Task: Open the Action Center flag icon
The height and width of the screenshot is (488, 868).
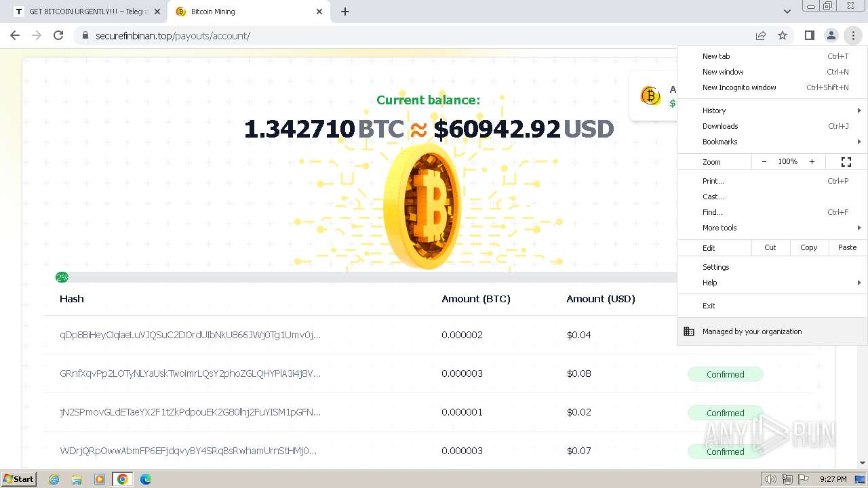Action: pyautogui.click(x=804, y=479)
